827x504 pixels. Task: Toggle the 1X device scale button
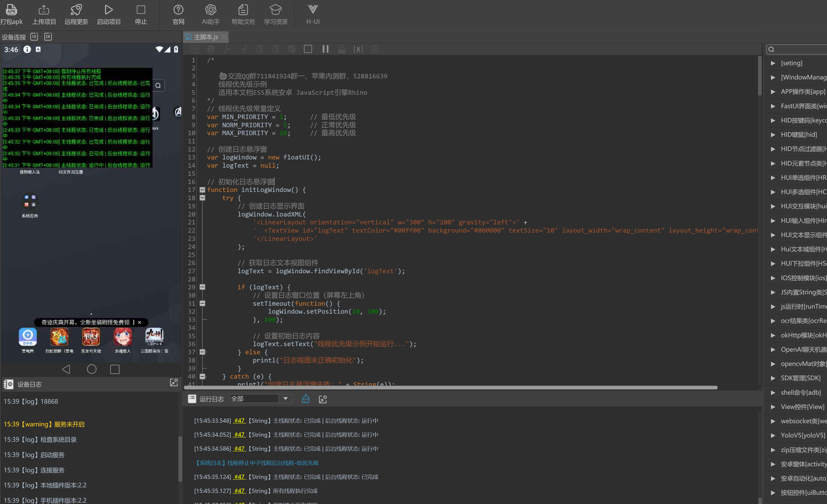(34, 36)
